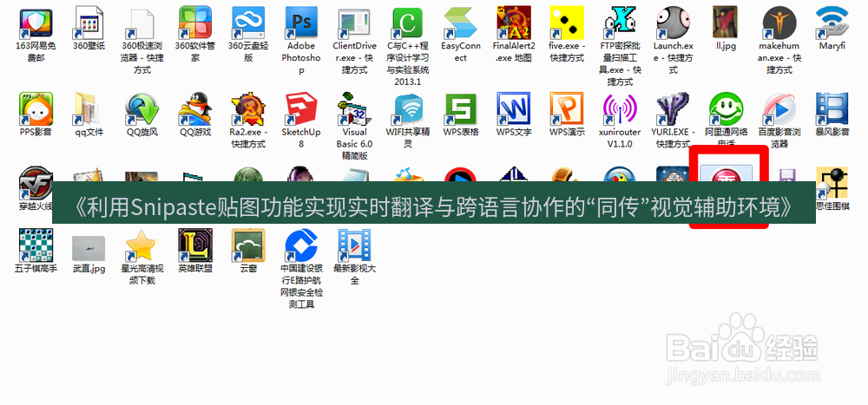Open the qq文件 folder shortcut
This screenshot has height=405, width=868.
(89, 108)
